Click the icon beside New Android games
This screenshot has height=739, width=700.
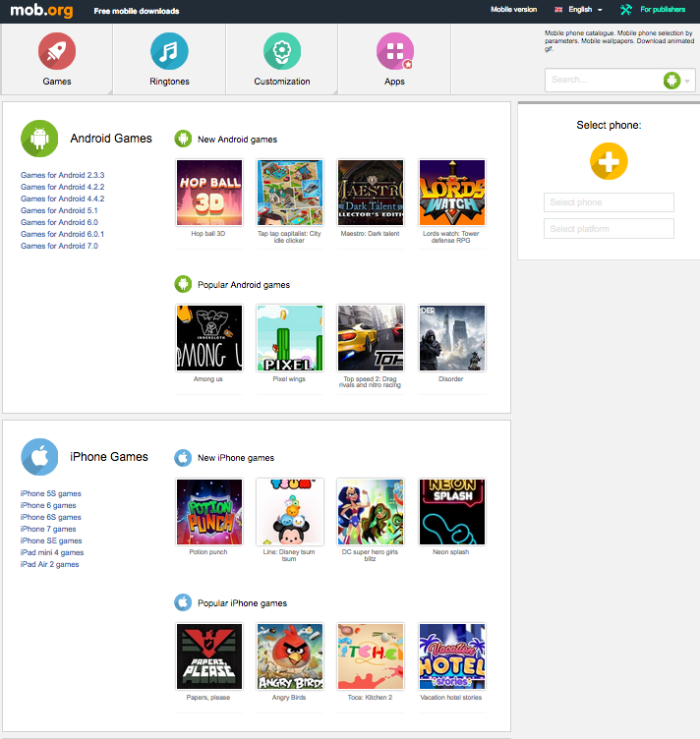pos(183,139)
